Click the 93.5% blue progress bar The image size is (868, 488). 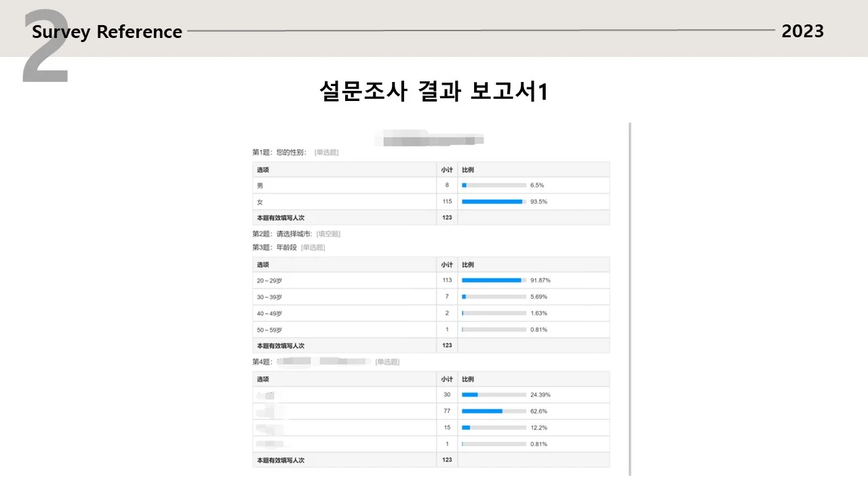(x=492, y=201)
